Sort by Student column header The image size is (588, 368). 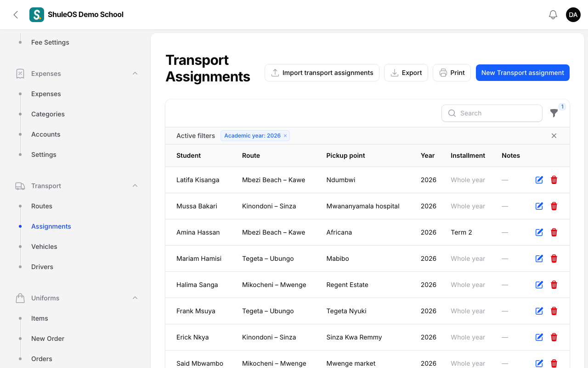click(188, 155)
